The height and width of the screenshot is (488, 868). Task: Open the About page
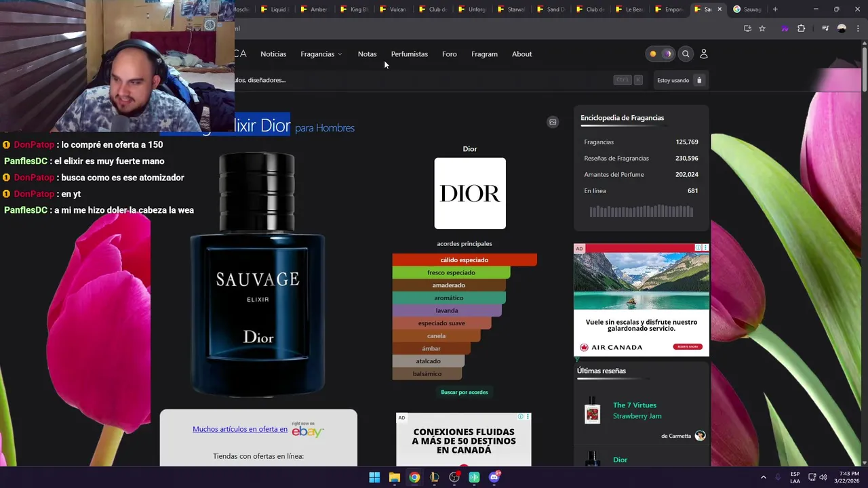click(521, 54)
